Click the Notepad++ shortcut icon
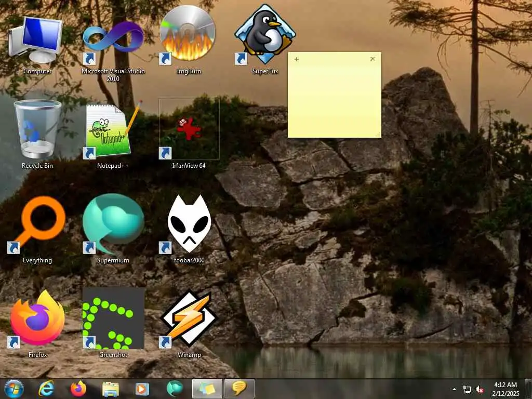 coord(113,129)
